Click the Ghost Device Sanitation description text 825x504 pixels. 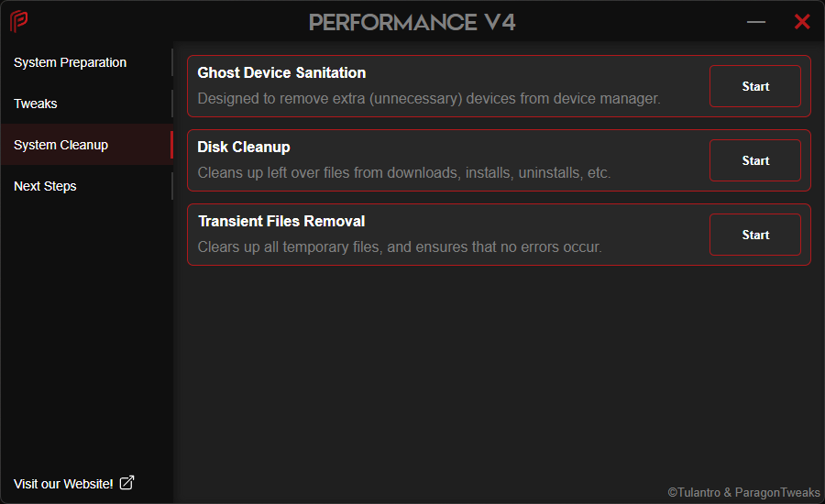(428, 98)
